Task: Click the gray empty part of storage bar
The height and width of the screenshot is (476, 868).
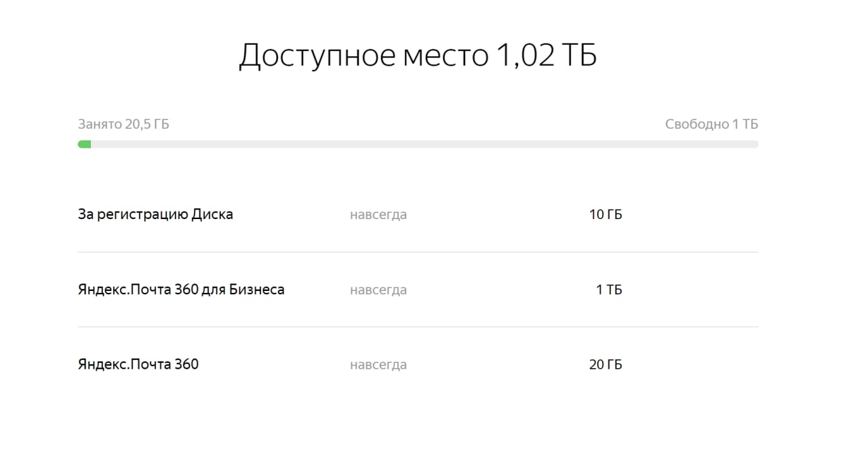Action: point(420,144)
